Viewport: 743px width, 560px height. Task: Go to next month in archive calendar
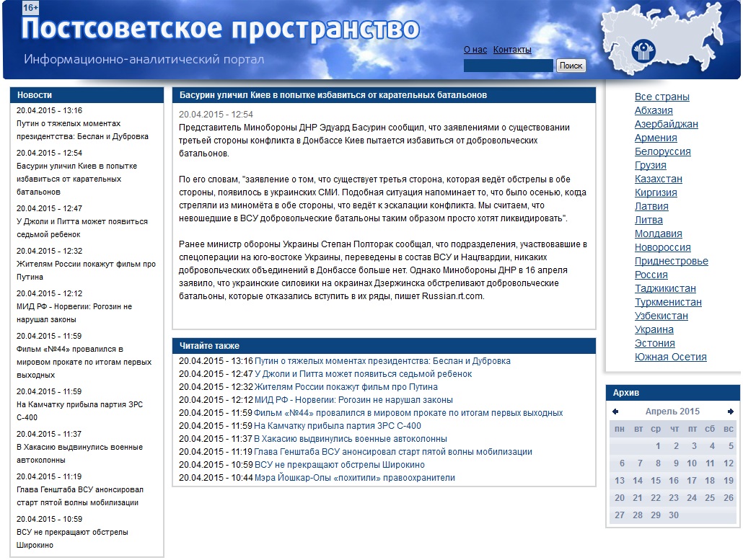pos(730,412)
